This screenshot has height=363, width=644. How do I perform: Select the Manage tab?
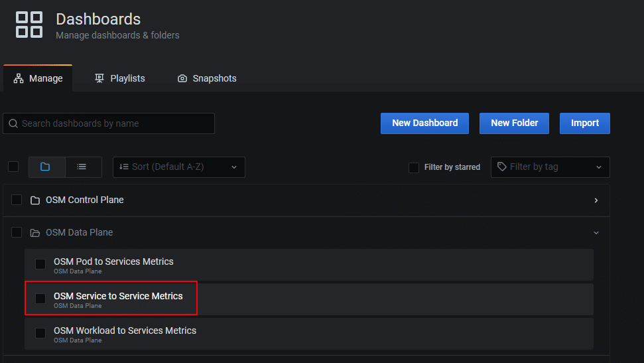pyautogui.click(x=38, y=78)
